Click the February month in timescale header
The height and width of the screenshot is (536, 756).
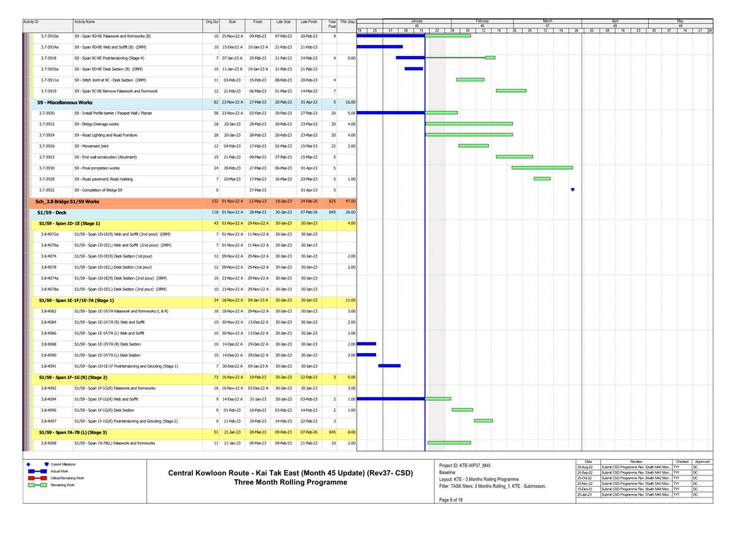tap(482, 21)
